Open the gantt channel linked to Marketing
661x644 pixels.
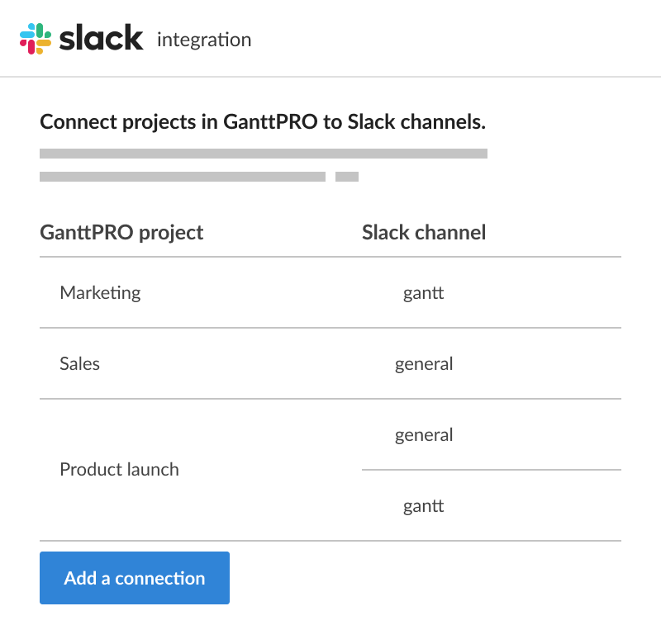[x=423, y=293]
